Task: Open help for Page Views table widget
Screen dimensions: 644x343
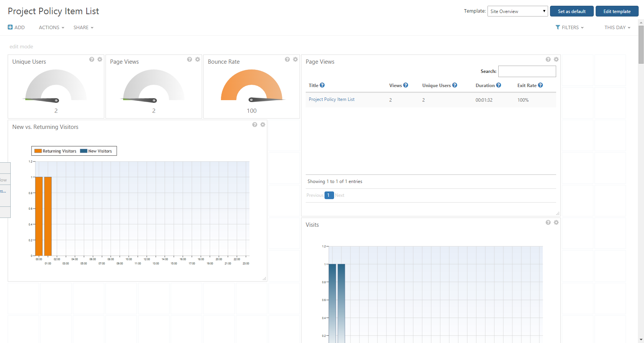Action: 548,59
